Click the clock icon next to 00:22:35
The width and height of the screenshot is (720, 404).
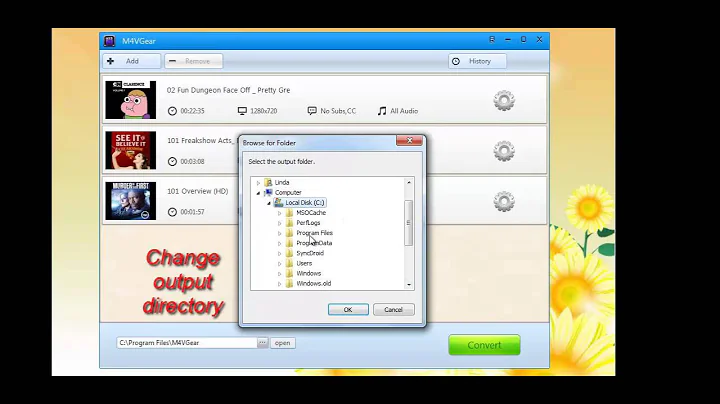(172, 111)
